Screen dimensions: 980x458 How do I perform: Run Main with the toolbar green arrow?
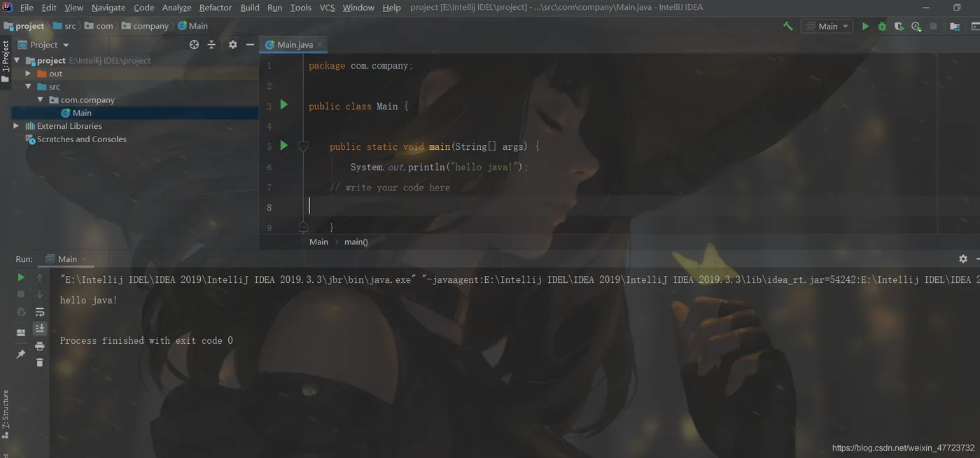click(865, 26)
